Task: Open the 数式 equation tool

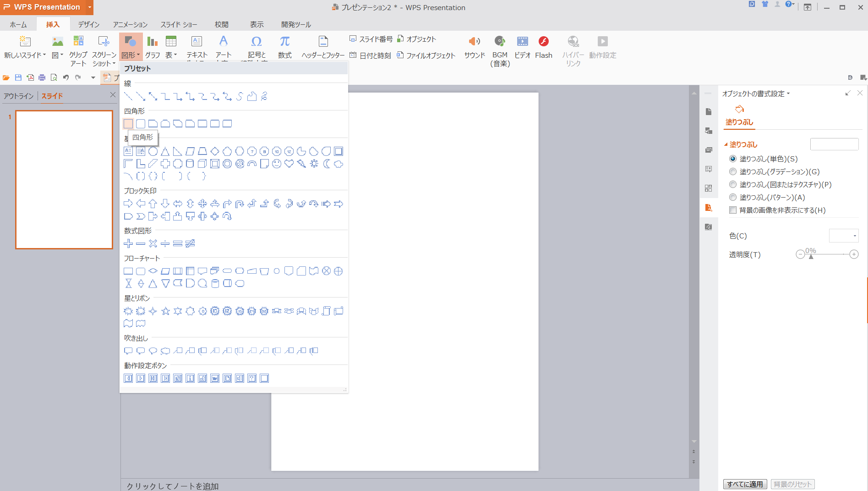Action: [284, 47]
